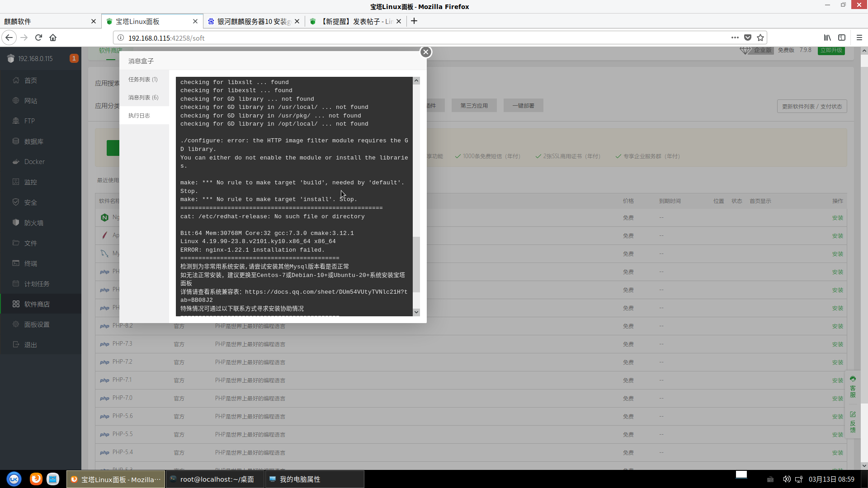Click 安装 for PHP-5.6 row
This screenshot has height=488, width=868.
(837, 417)
